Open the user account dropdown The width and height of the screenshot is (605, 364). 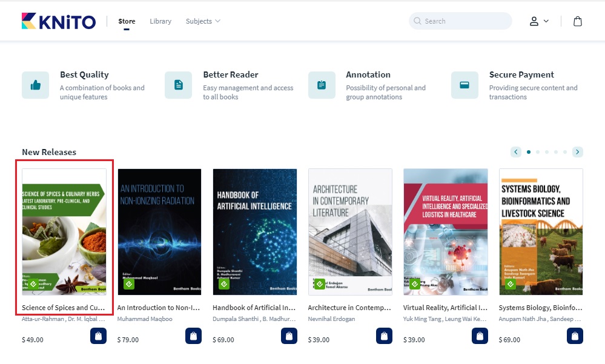(538, 21)
